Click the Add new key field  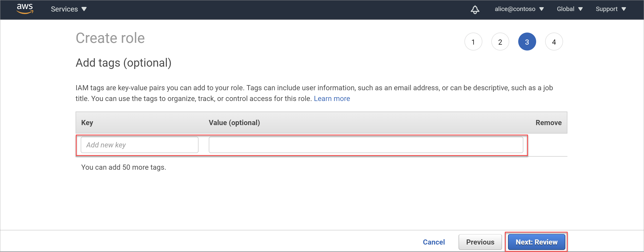click(139, 145)
